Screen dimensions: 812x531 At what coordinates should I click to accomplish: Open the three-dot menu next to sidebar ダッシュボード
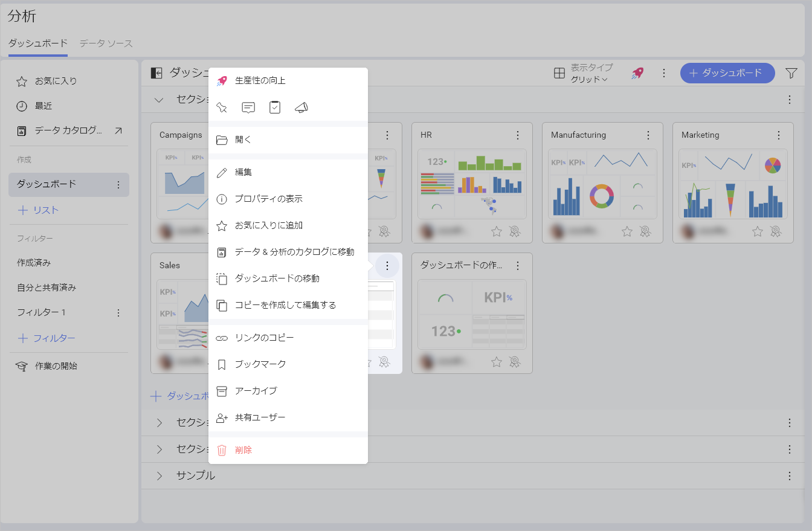click(118, 185)
